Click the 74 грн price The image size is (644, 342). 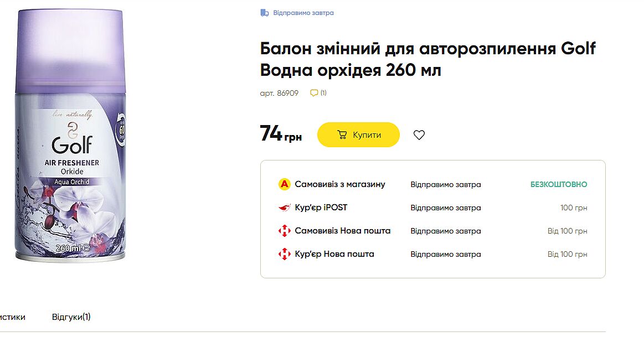(x=281, y=134)
